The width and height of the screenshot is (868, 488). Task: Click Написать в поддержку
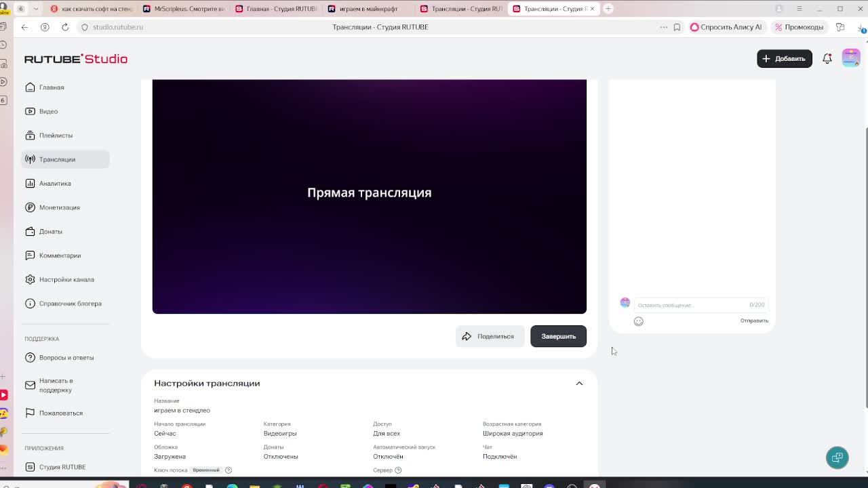[x=65, y=386]
